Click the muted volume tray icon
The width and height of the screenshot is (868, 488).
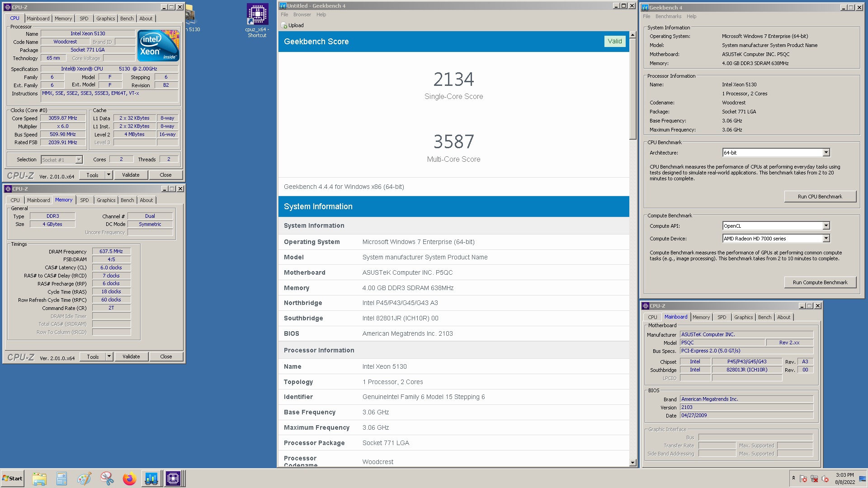[x=825, y=479]
